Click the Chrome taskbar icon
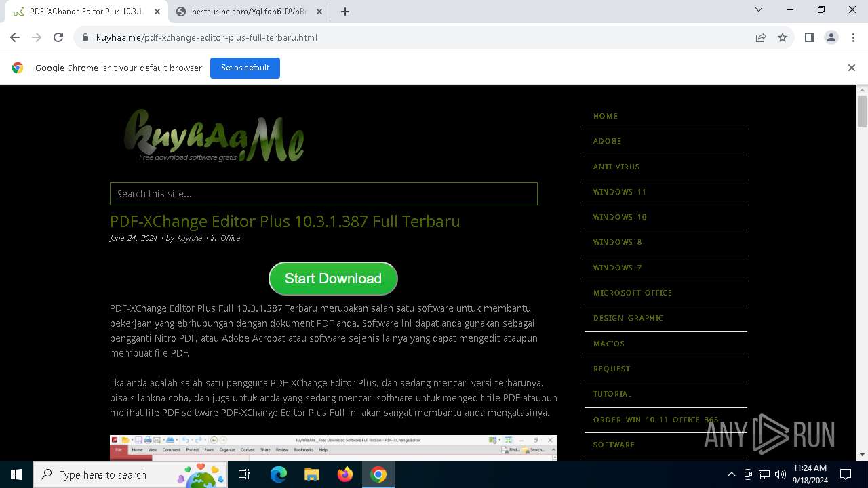The width and height of the screenshot is (868, 488). point(378,474)
